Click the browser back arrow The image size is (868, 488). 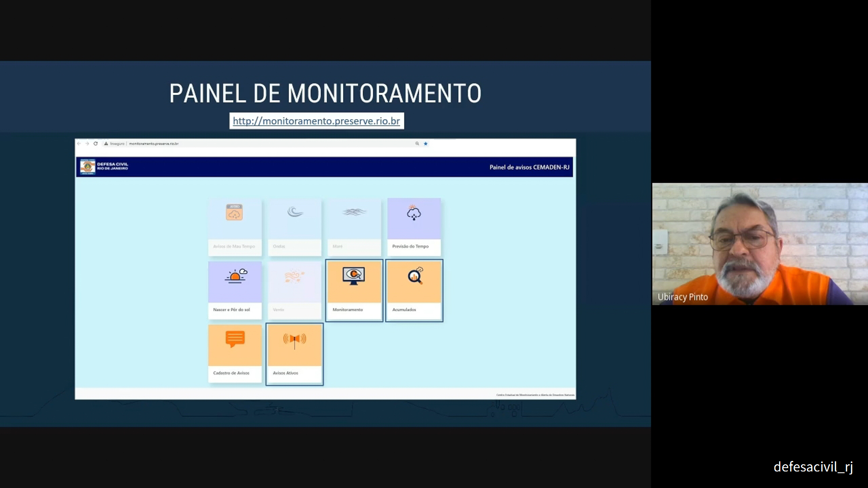[x=79, y=144]
